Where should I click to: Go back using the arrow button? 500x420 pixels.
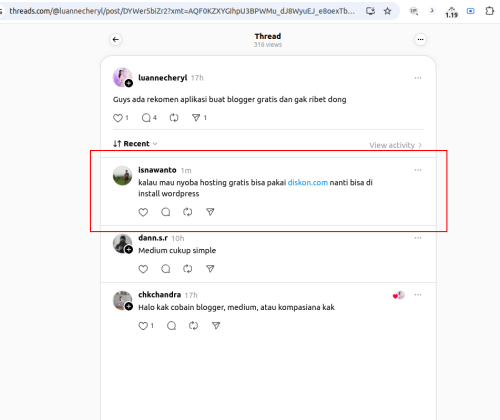click(116, 40)
